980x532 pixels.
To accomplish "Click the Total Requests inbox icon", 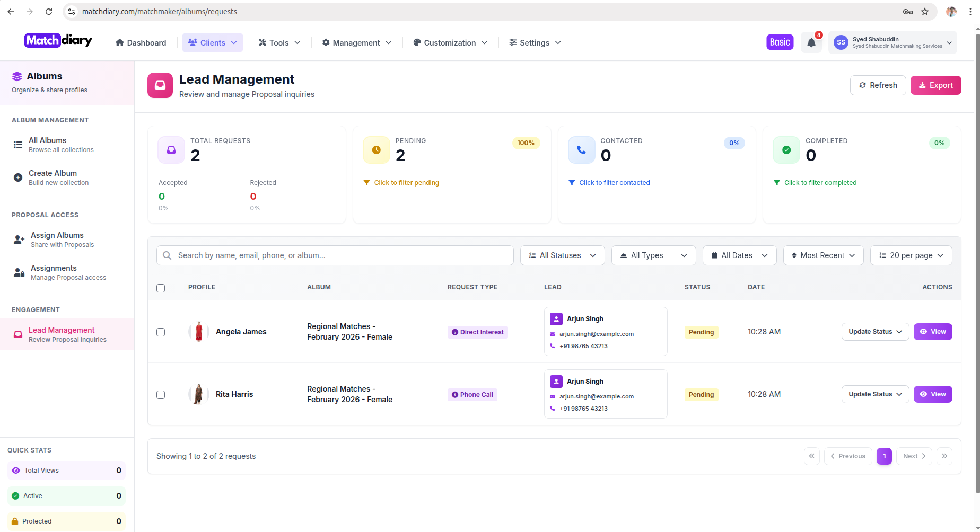I will (171, 150).
